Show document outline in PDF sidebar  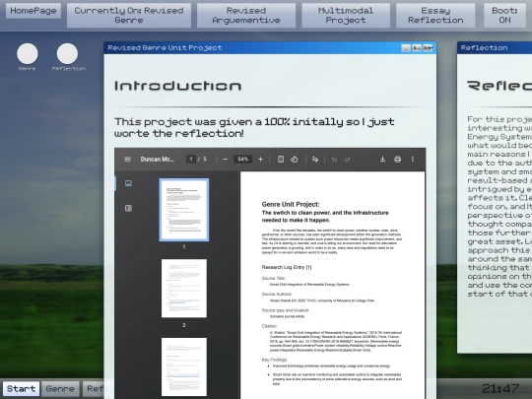pyautogui.click(x=128, y=208)
